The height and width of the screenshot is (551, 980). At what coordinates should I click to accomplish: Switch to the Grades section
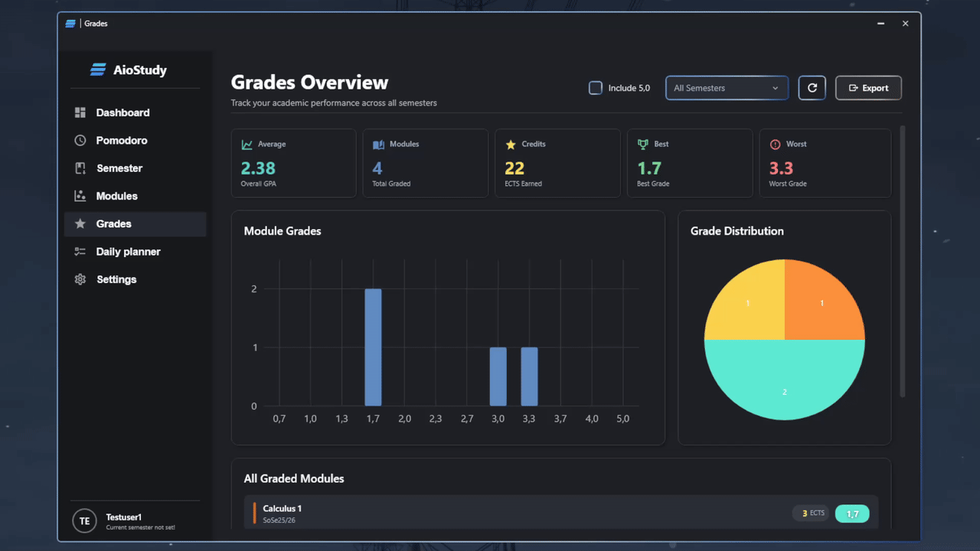point(115,223)
